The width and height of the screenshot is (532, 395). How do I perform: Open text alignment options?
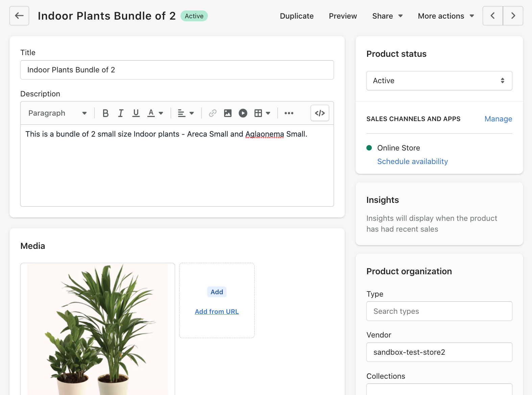[x=186, y=113]
